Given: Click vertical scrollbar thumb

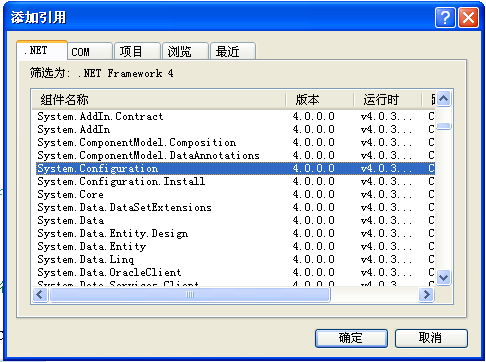Looking at the screenshot, I should click(444, 126).
